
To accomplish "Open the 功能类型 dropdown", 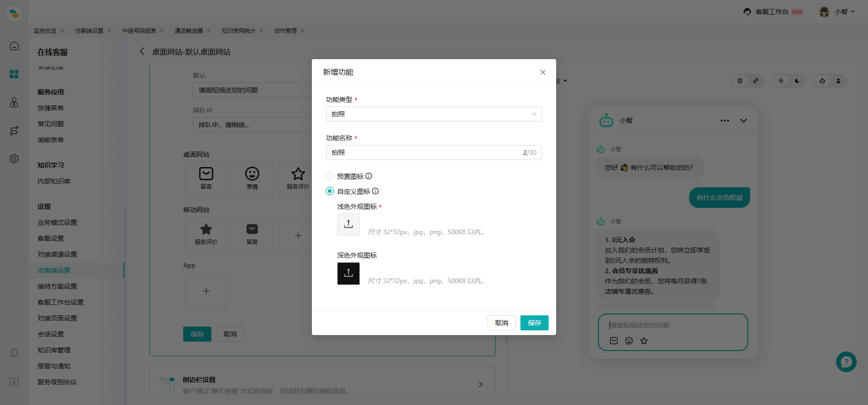I will tap(434, 114).
